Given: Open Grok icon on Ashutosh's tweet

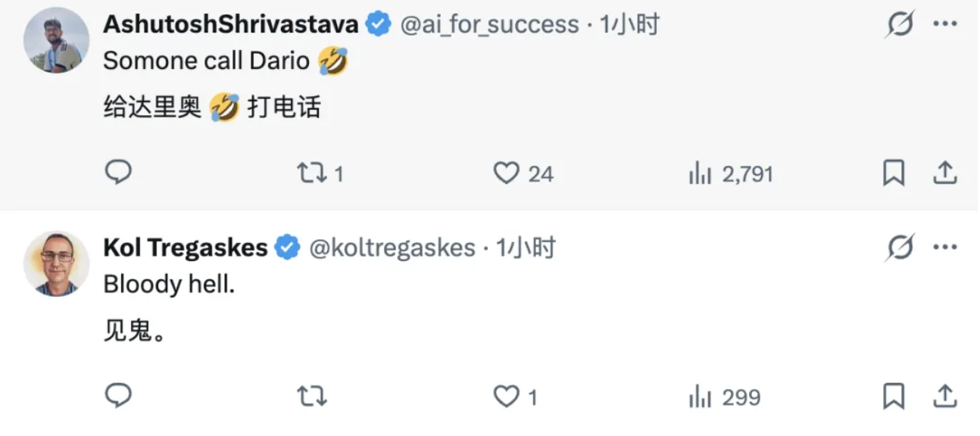Looking at the screenshot, I should tap(900, 25).
